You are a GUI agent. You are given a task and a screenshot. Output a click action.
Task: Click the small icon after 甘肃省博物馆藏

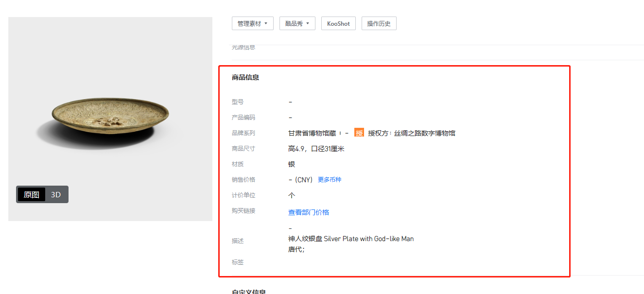click(340, 133)
